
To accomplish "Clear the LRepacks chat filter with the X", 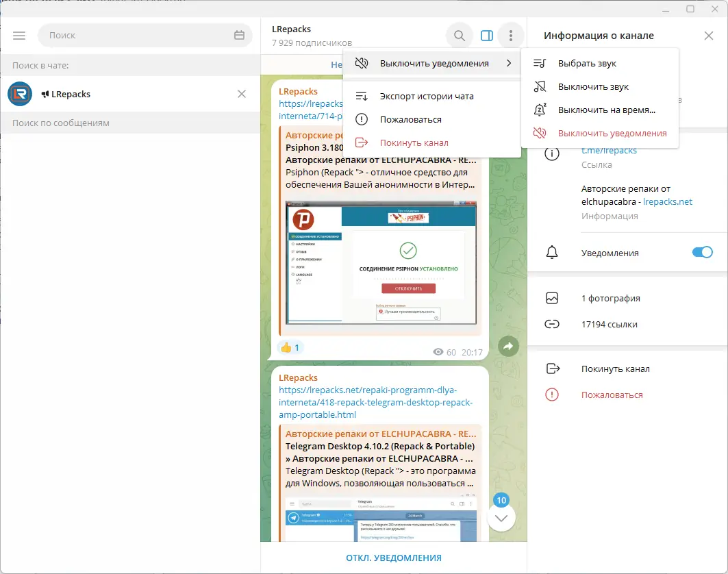I will (241, 94).
